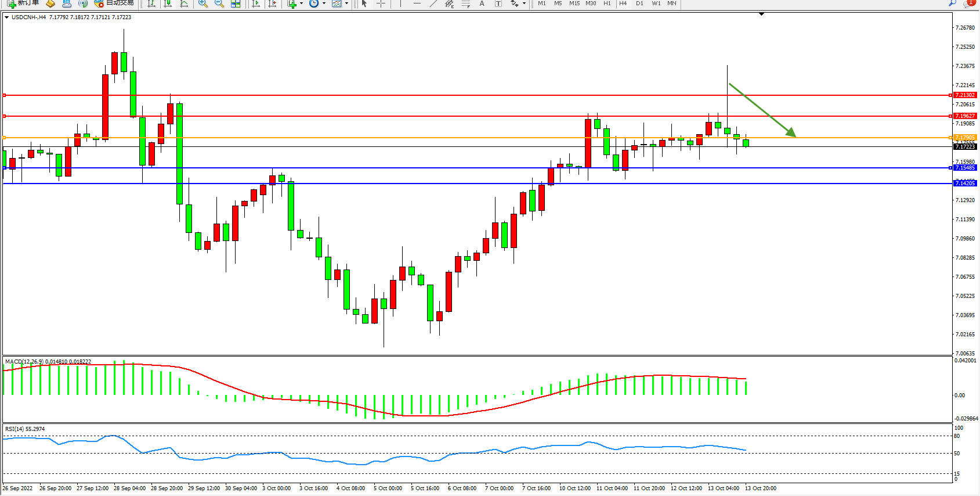Select the trendline drawing tool
Image resolution: width=980 pixels, height=496 pixels.
click(x=433, y=3)
